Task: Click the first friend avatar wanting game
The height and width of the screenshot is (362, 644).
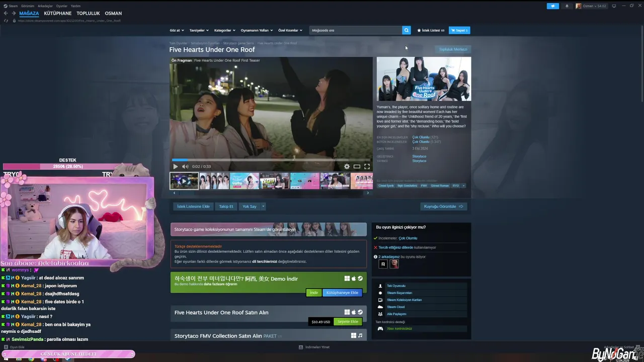Action: (383, 264)
